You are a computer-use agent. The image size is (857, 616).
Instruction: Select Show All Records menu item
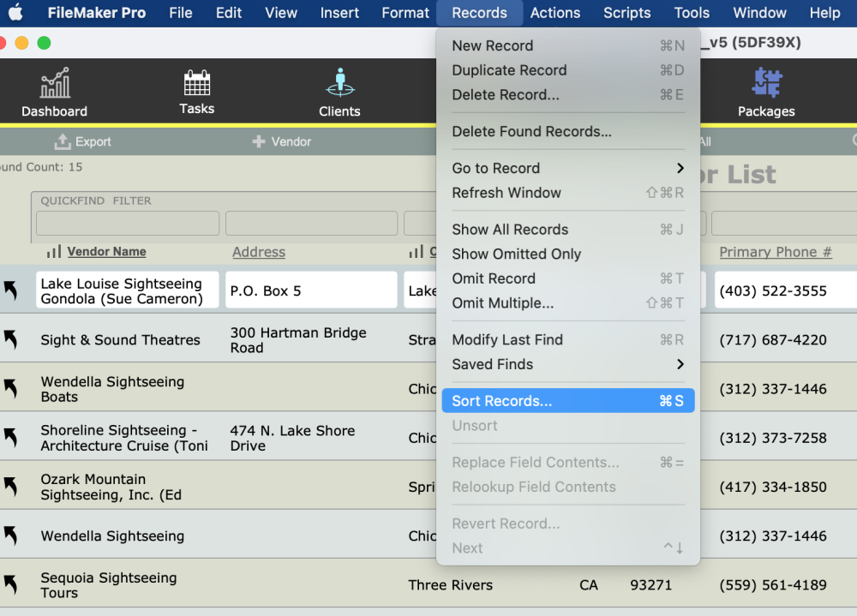pyautogui.click(x=568, y=229)
